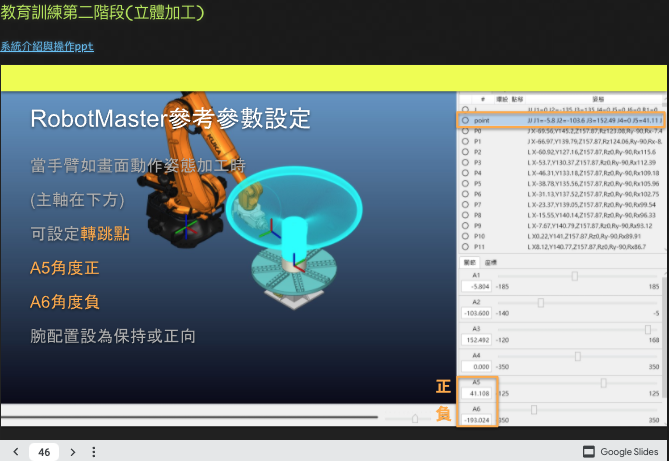Click the A5 value field 41.108
The width and height of the screenshot is (669, 461).
(x=476, y=394)
